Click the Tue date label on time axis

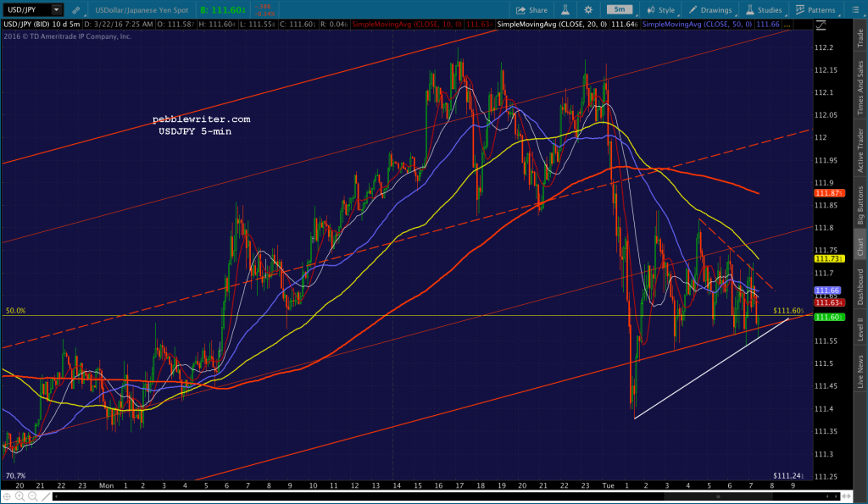tap(608, 485)
